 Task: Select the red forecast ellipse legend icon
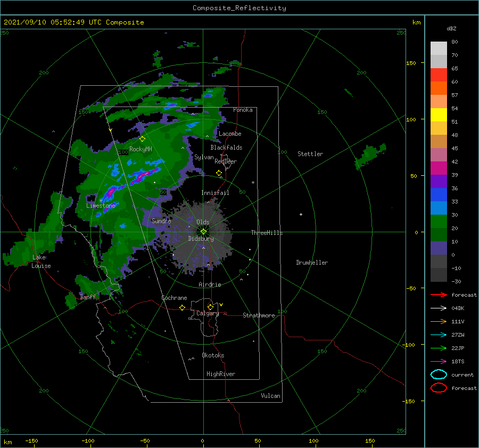click(439, 388)
